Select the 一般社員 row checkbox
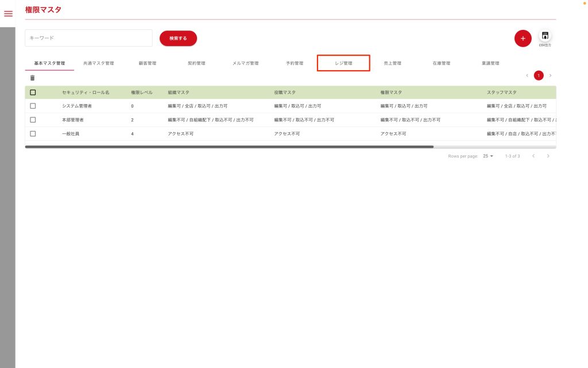The height and width of the screenshot is (368, 588). [x=33, y=133]
